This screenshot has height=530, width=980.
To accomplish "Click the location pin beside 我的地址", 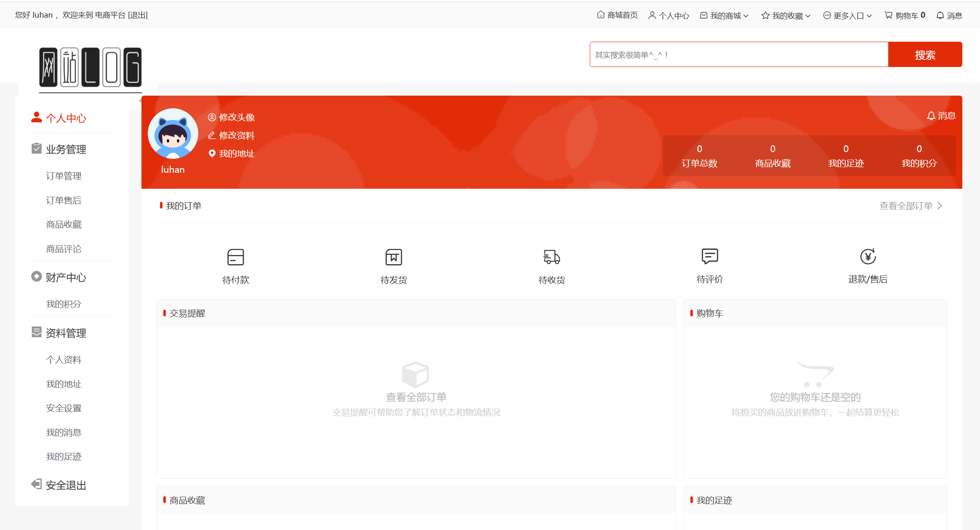I will tap(212, 153).
